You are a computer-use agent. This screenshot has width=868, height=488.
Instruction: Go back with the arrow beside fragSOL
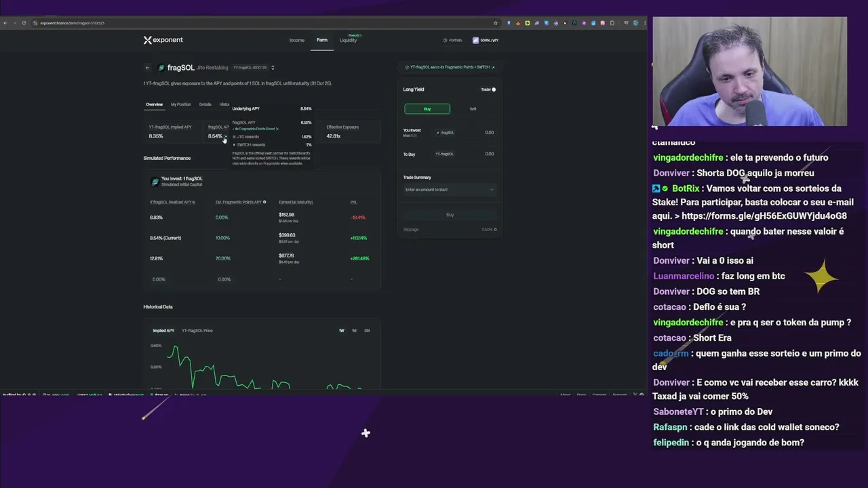[147, 68]
